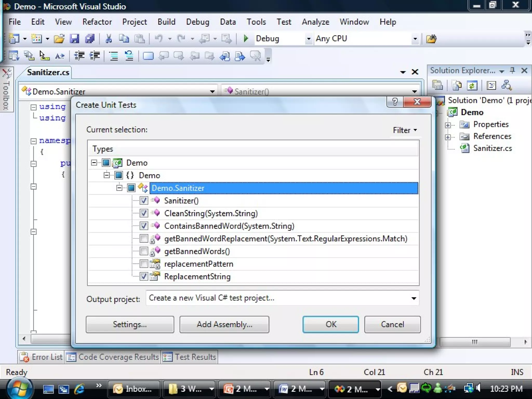The image size is (532, 399).
Task: Click the Save toolbar icon
Action: click(x=74, y=39)
